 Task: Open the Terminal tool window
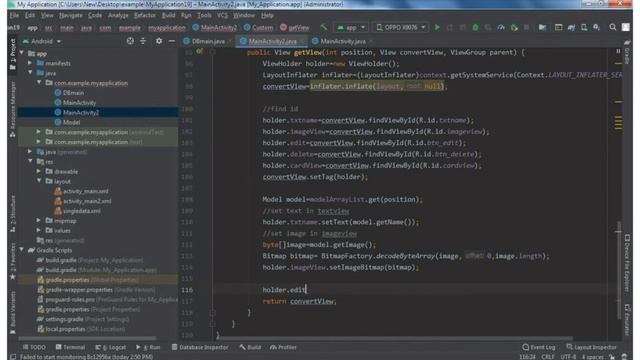coord(70,347)
